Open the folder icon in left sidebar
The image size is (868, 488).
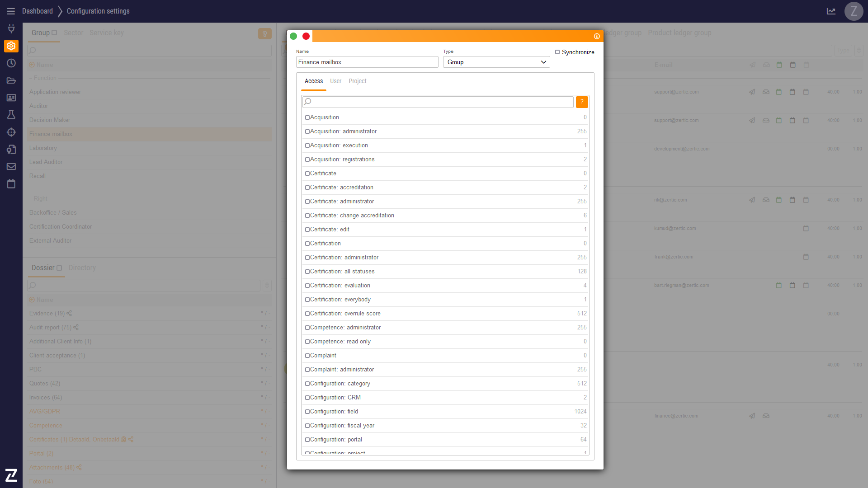point(11,80)
